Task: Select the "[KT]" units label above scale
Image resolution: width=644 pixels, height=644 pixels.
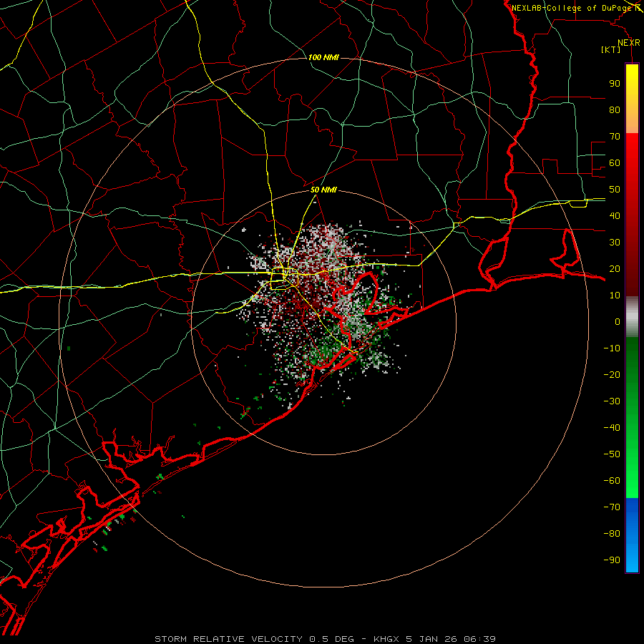Action: click(x=611, y=49)
